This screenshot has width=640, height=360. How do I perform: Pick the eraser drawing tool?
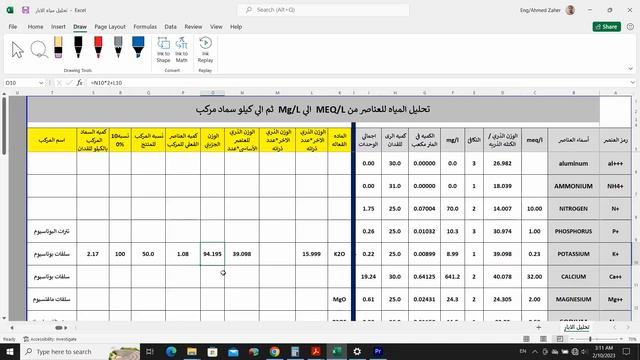[x=58, y=47]
